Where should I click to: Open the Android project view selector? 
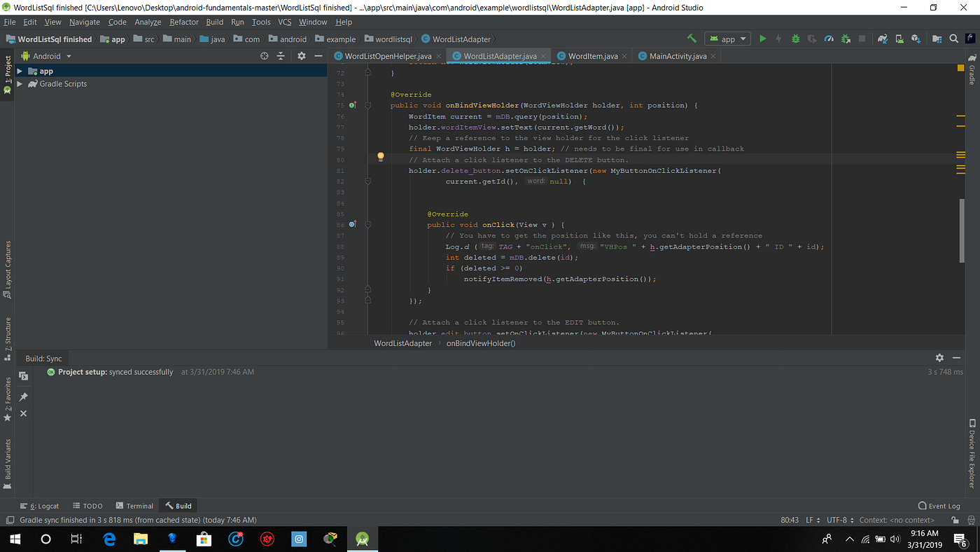(46, 55)
